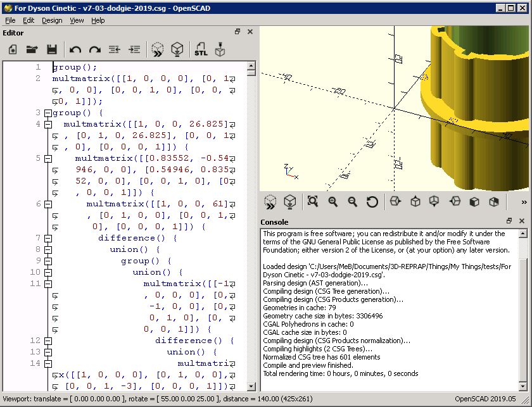Collapse the multmatrix block on line 14
Viewport: 532px width, 407px height.
48,363
